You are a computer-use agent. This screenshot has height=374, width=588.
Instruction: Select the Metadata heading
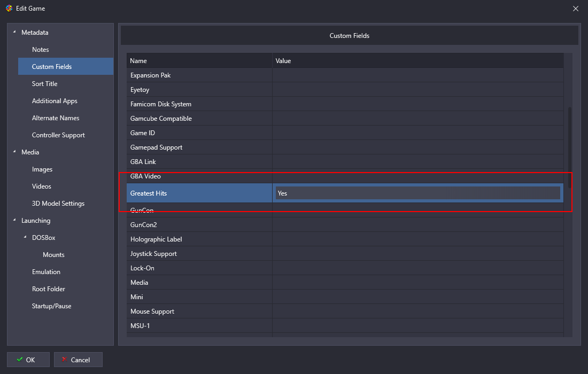pyautogui.click(x=35, y=32)
